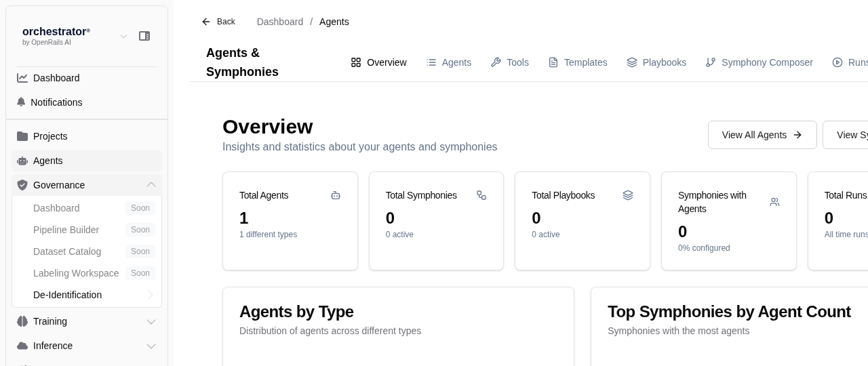
Task: Go back using the Back button
Action: (218, 22)
